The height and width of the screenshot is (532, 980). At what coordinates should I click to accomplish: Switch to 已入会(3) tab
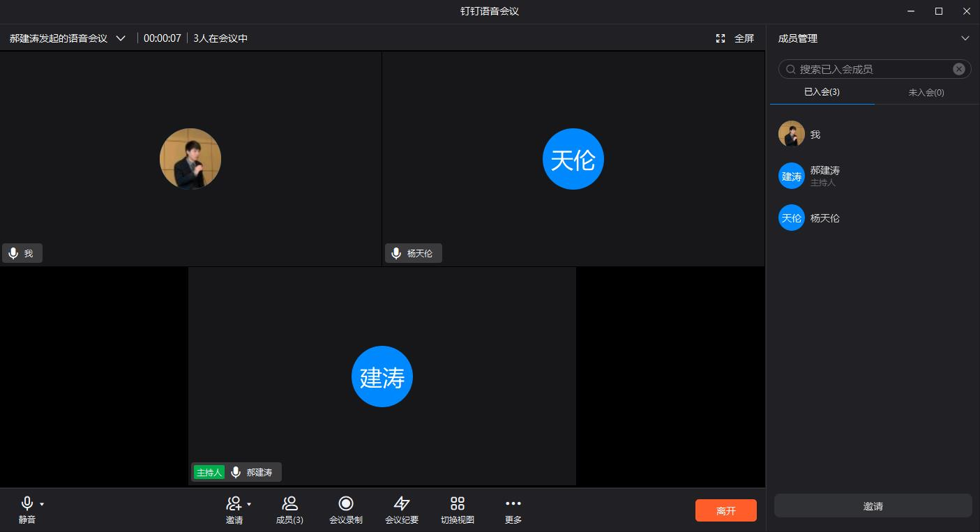822,92
